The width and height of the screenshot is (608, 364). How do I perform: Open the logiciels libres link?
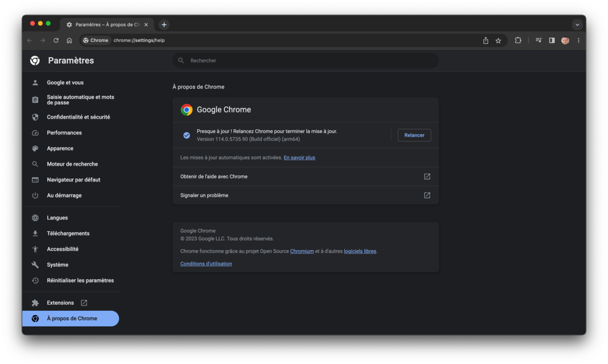tap(360, 251)
